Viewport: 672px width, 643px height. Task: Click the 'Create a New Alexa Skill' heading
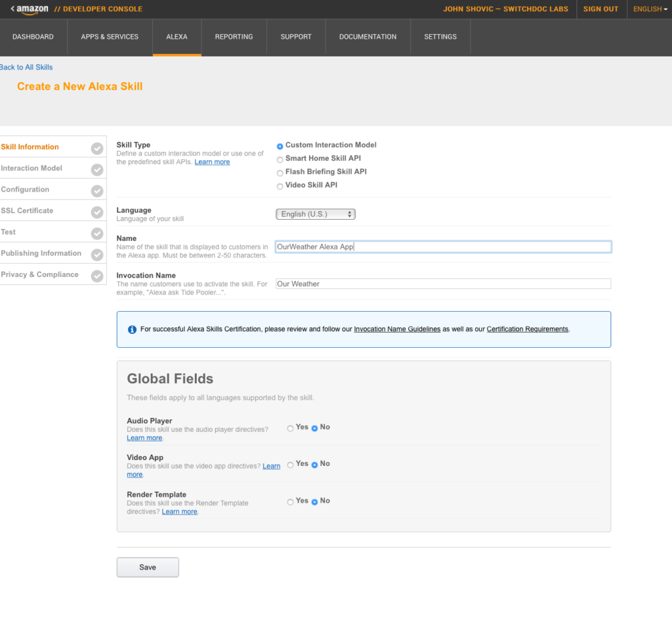tap(79, 87)
